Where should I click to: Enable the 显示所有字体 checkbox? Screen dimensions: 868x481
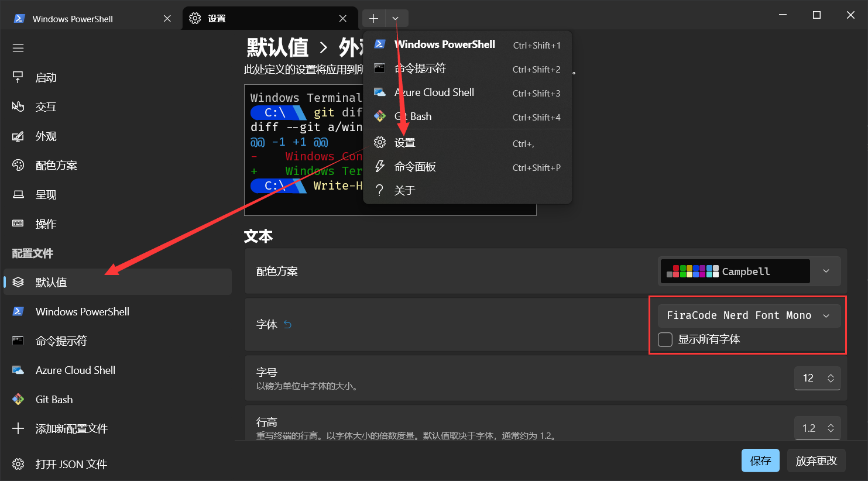coord(665,339)
